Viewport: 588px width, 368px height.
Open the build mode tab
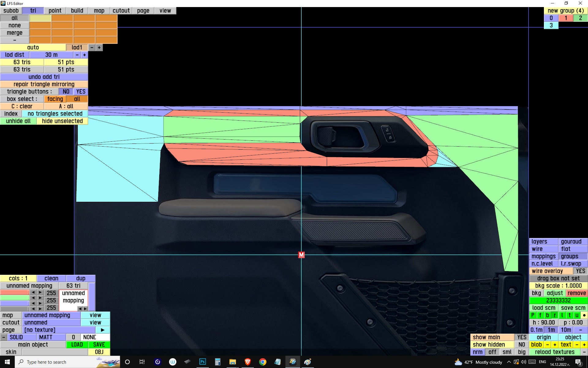pyautogui.click(x=77, y=11)
